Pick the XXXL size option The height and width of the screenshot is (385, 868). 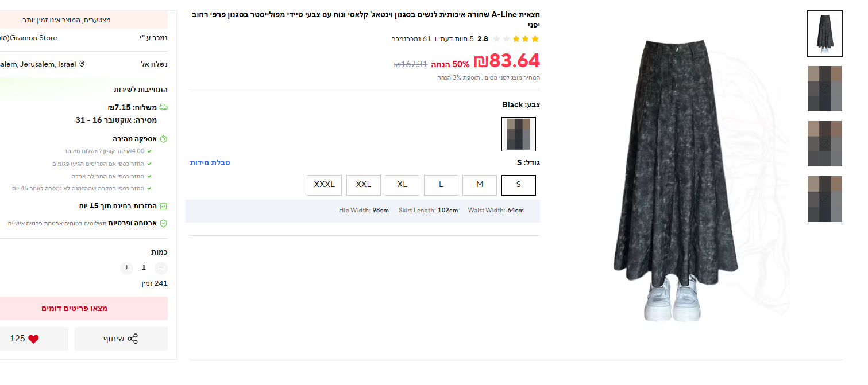(325, 185)
